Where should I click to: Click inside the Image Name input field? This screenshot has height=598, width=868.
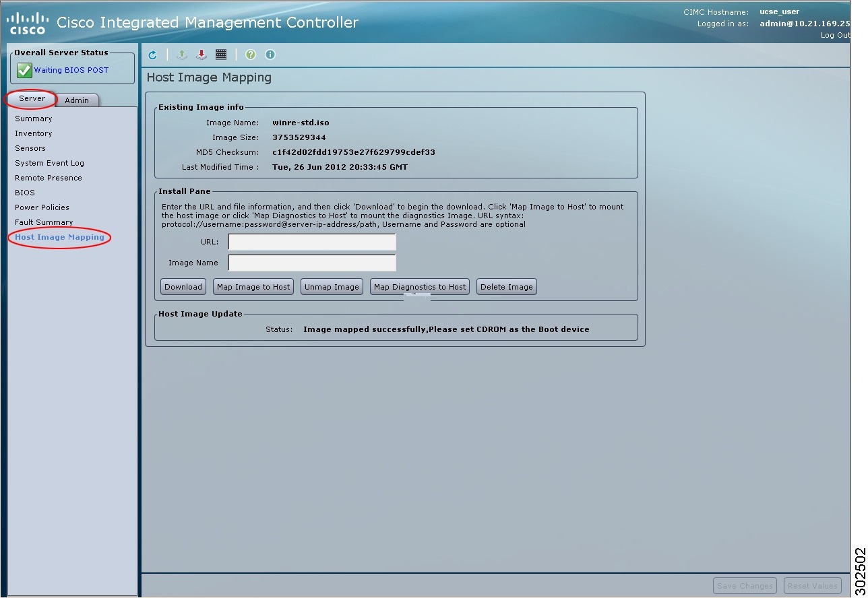[312, 263]
